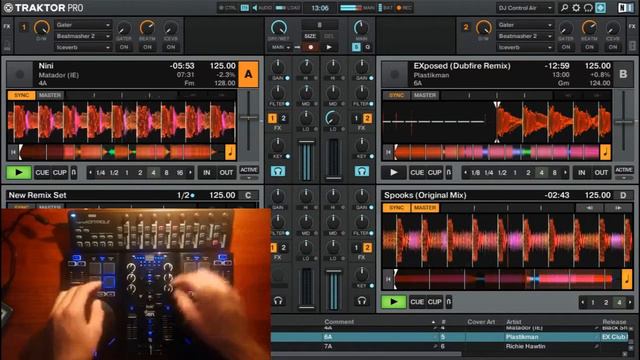This screenshot has width=640, height=360.
Task: Start playback on Deck A
Action: click(19, 172)
